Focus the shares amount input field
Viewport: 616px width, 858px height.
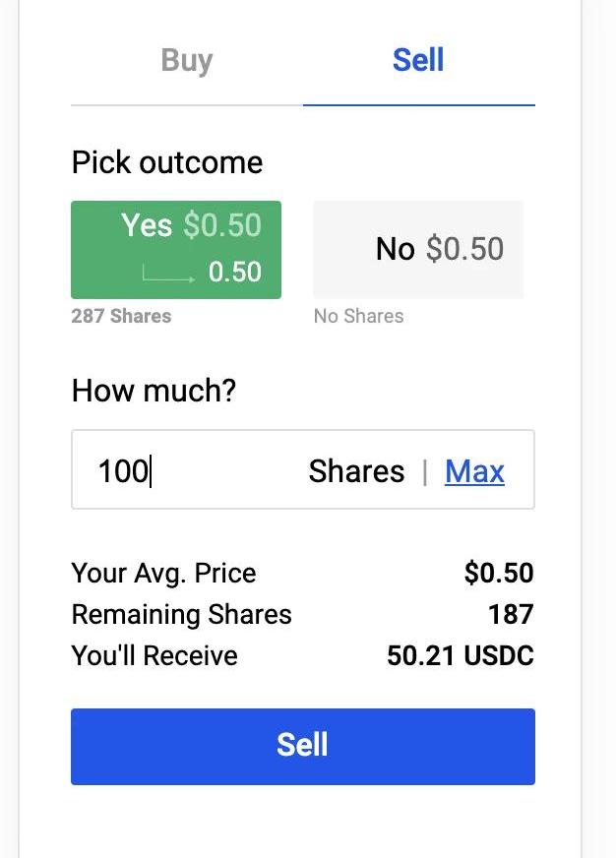coord(197,470)
